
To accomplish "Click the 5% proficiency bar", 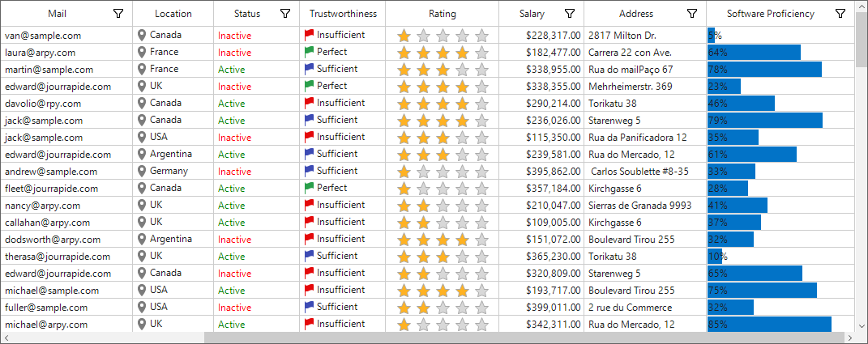I will [x=712, y=36].
